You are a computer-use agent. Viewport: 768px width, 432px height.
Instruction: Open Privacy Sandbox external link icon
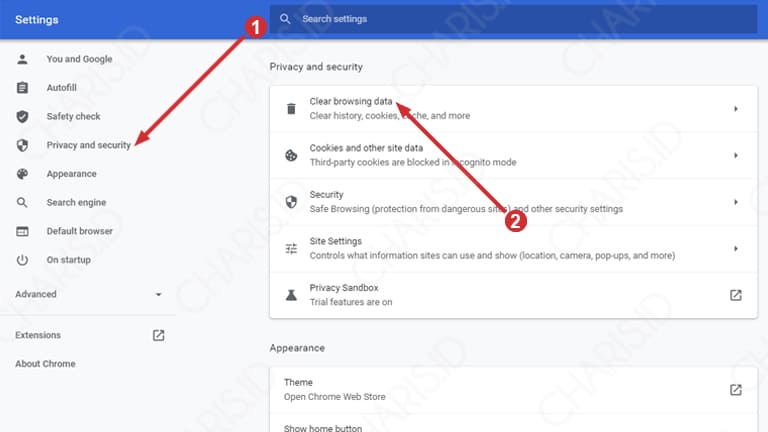coord(736,295)
